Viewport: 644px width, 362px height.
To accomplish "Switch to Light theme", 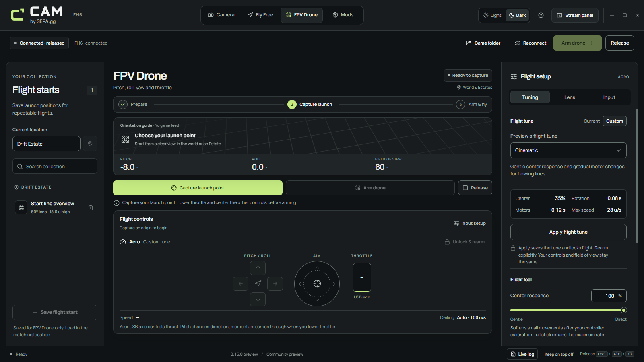I will pyautogui.click(x=492, y=15).
